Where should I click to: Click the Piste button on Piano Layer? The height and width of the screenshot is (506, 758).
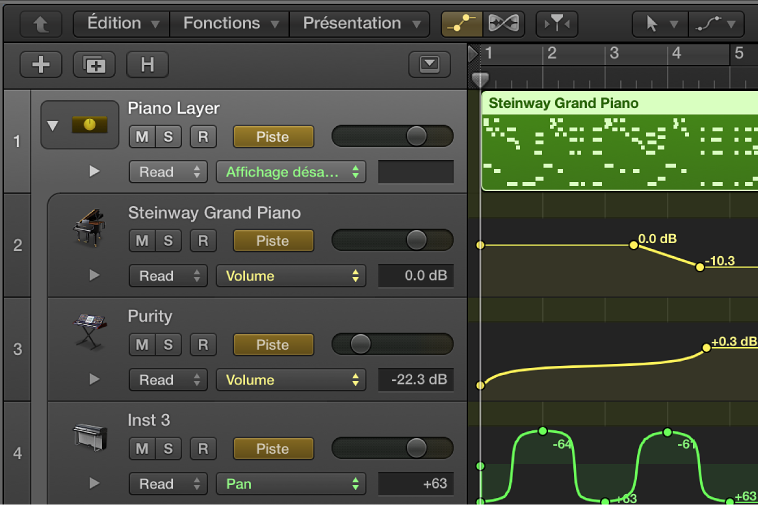(x=273, y=137)
